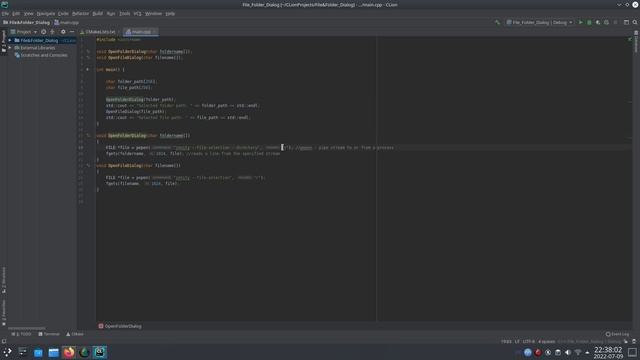This screenshot has height=360, width=640.
Task: Click the Search Everywhere magnifier icon
Action: 635,22
